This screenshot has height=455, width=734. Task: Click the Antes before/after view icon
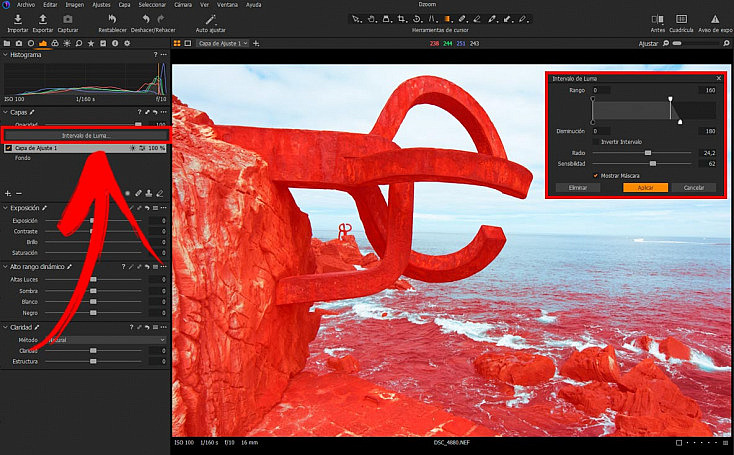pos(657,19)
